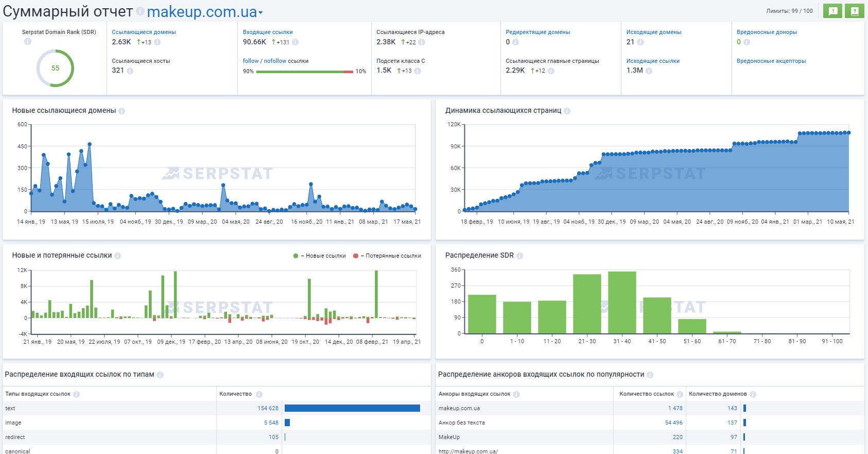This screenshot has width=868, height=454.
Task: Click info icon in Количество доменов header
Action: click(x=753, y=394)
